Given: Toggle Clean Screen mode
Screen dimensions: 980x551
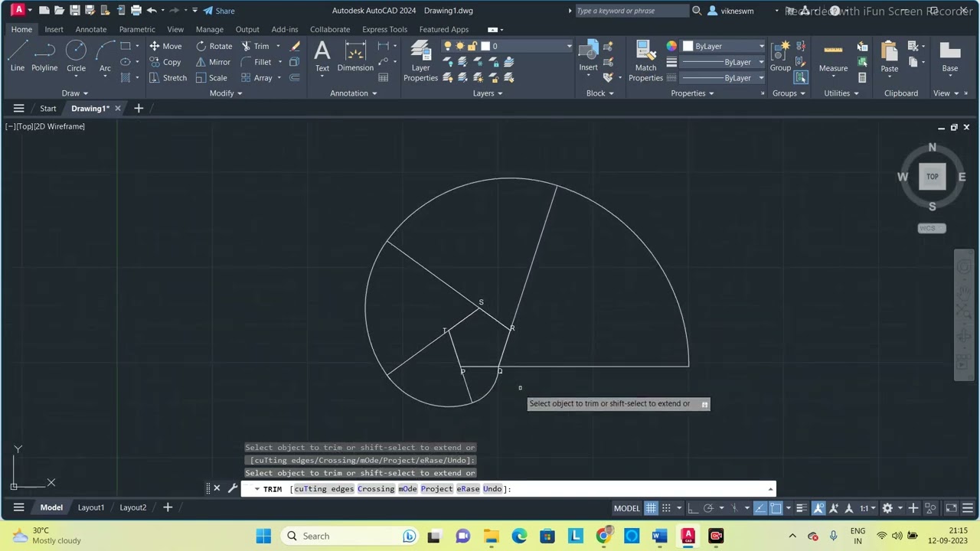Looking at the screenshot, I should click(x=950, y=508).
